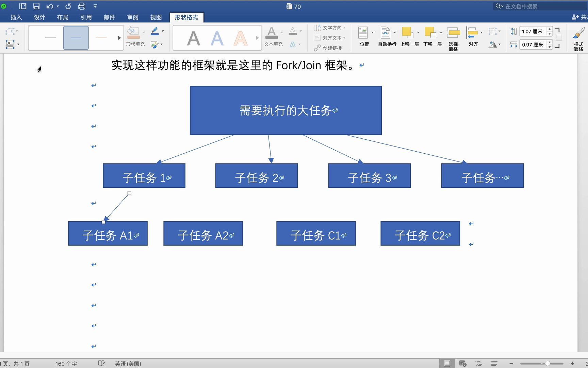The image size is (588, 368).
Task: Click the Position (位置) icon
Action: click(x=363, y=33)
